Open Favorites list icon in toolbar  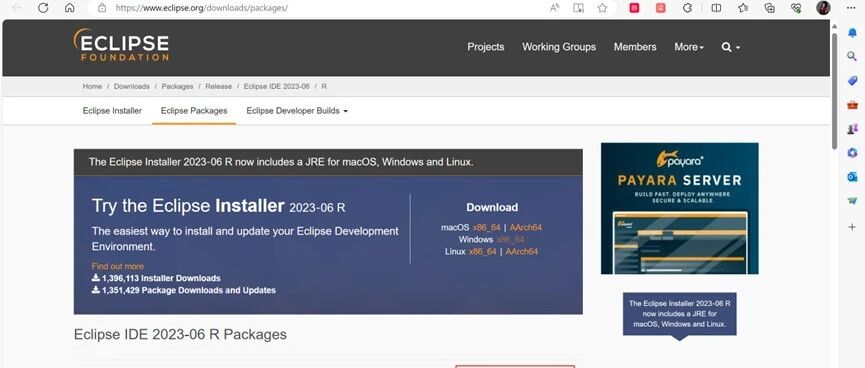pyautogui.click(x=743, y=8)
